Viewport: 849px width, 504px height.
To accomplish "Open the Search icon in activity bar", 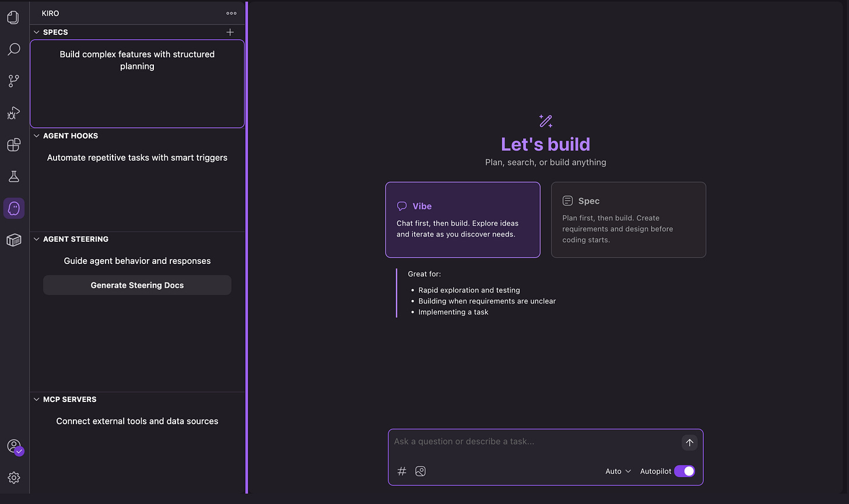I will 13,50.
